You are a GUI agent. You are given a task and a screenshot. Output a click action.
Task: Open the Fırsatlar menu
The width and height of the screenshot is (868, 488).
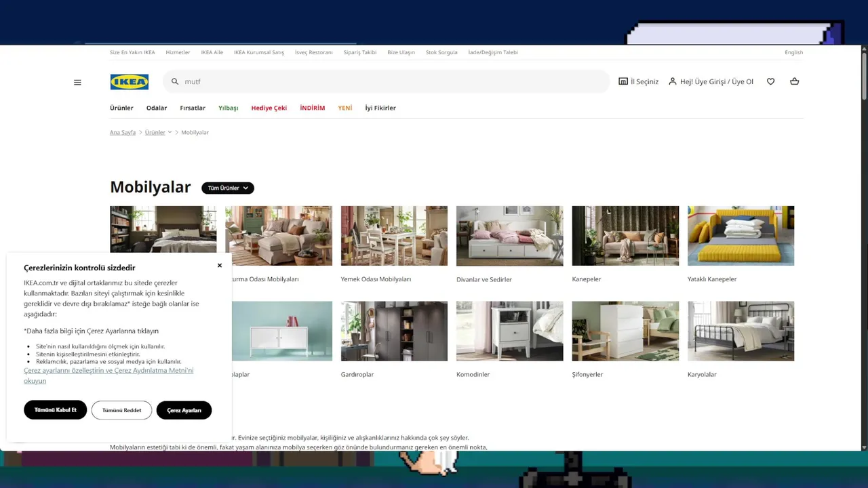coord(193,108)
